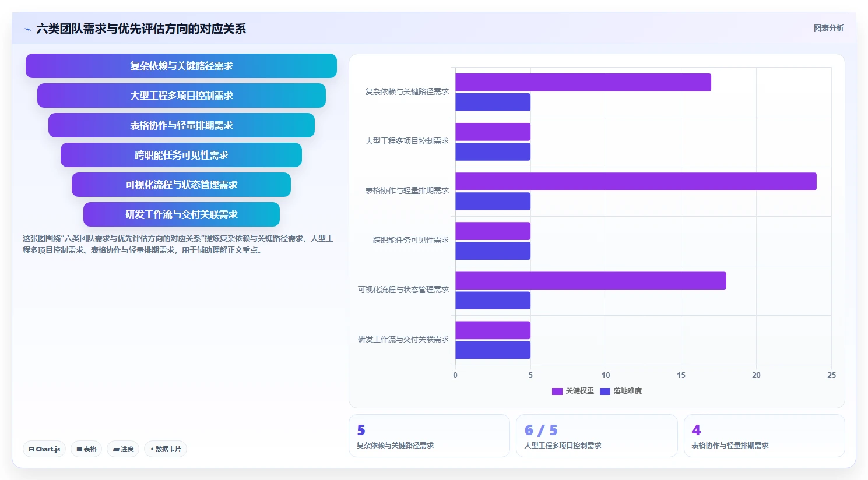Select the 复杂依赖与关键路径需求 funnel bar
The height and width of the screenshot is (480, 868).
point(181,66)
